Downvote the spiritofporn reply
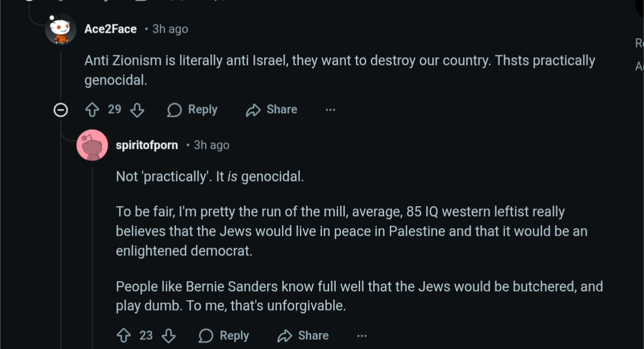644x349 pixels. pyautogui.click(x=169, y=335)
